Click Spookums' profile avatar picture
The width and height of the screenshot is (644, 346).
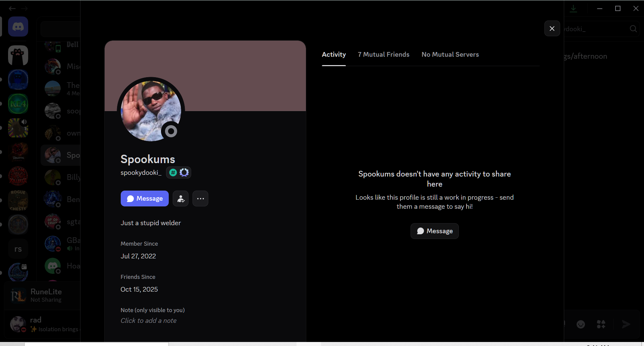151,111
